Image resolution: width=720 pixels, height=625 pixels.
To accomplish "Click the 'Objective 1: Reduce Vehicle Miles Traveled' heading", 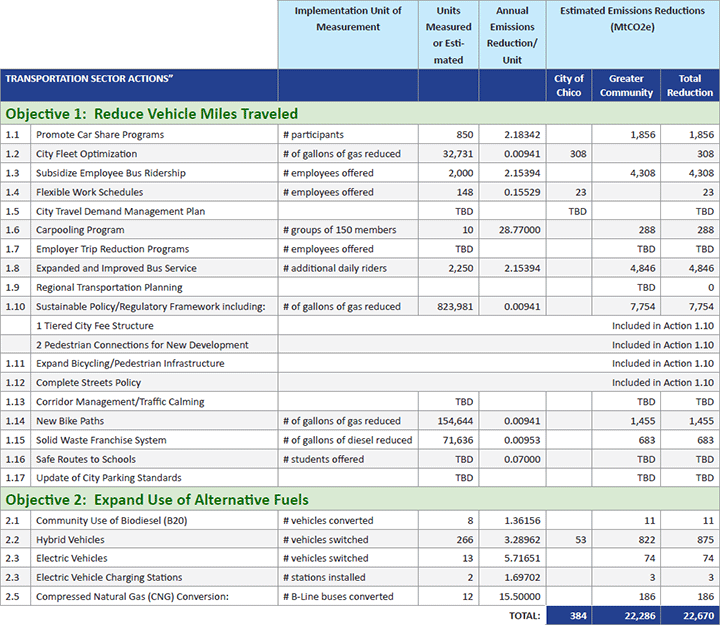I will [x=152, y=114].
